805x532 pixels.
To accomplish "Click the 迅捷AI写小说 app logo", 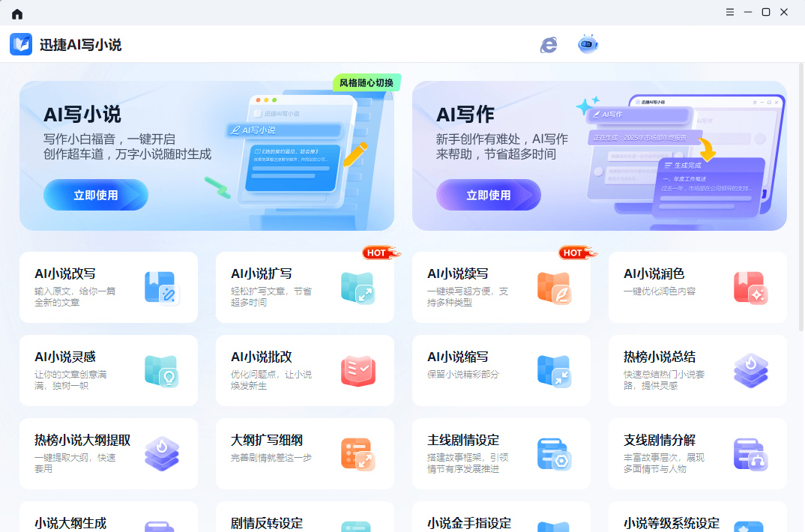I will 21,45.
